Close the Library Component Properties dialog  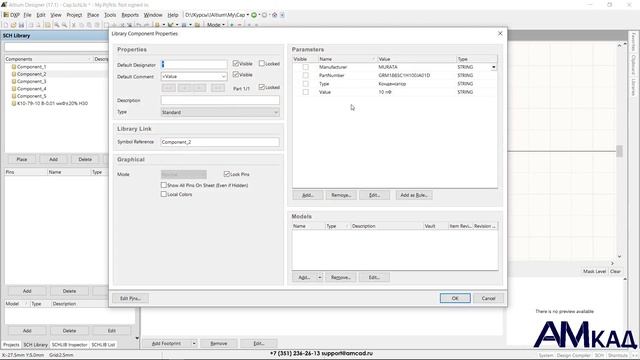[x=500, y=33]
